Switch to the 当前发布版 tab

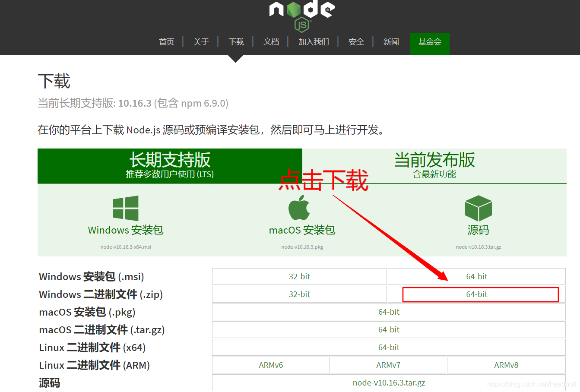click(434, 166)
